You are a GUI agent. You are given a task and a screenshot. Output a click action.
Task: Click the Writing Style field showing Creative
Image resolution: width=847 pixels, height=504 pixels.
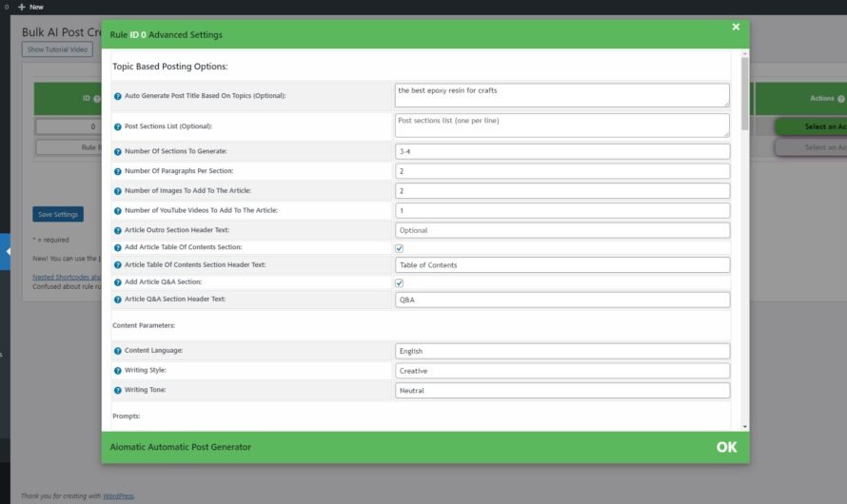pos(561,371)
